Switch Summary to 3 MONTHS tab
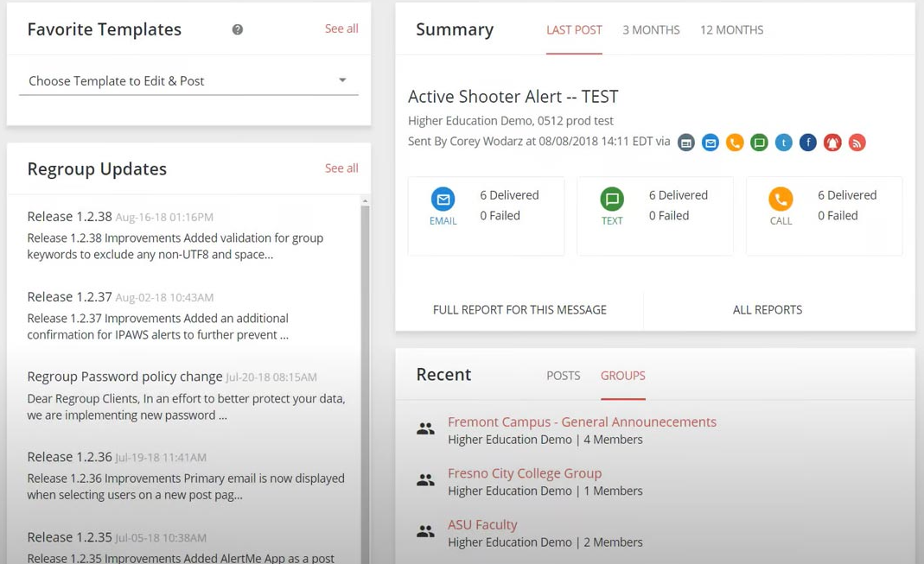Screen dimensions: 924x564 pos(651,30)
